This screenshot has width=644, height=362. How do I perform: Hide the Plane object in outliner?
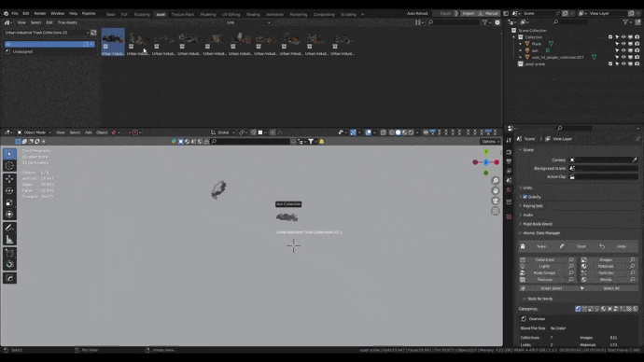623,44
